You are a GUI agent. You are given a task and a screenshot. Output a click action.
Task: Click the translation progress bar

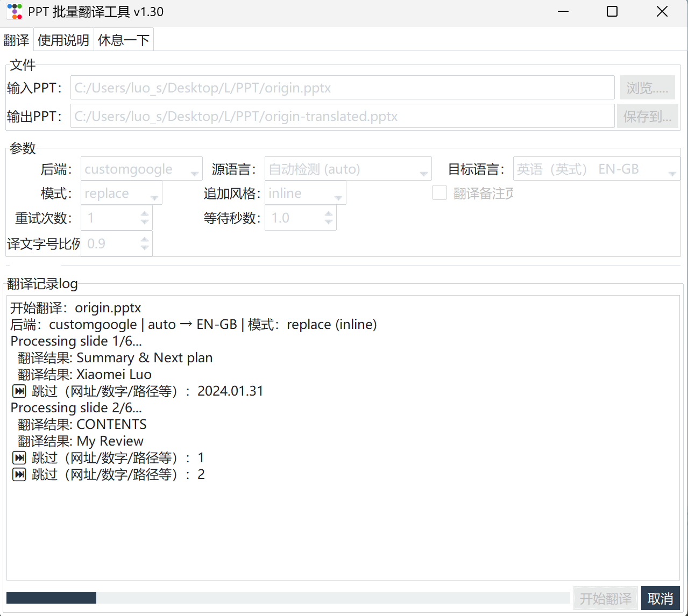coord(288,598)
